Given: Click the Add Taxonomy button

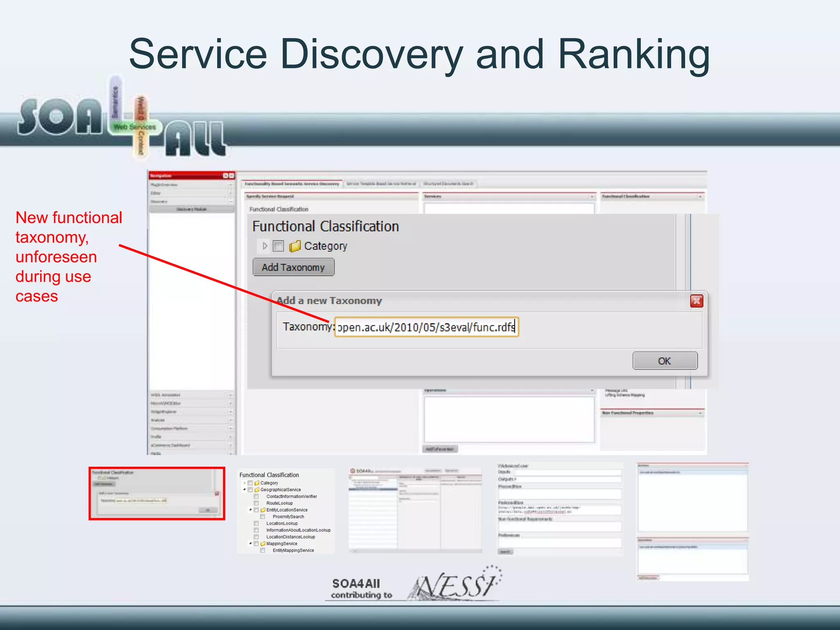Looking at the screenshot, I should 293,267.
